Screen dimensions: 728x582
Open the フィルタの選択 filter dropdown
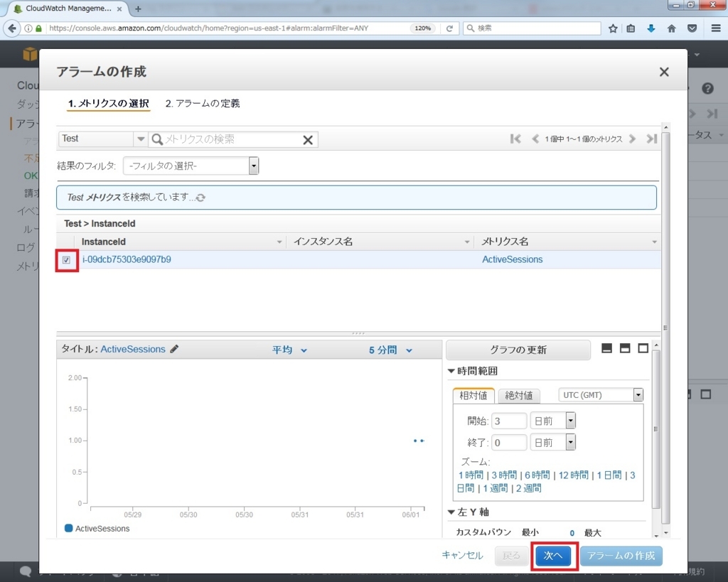[191, 166]
